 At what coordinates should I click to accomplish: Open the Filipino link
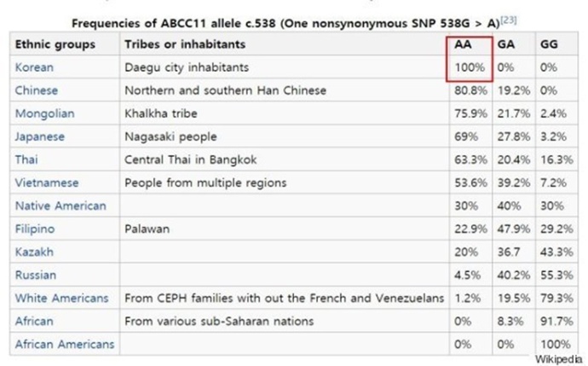35,229
